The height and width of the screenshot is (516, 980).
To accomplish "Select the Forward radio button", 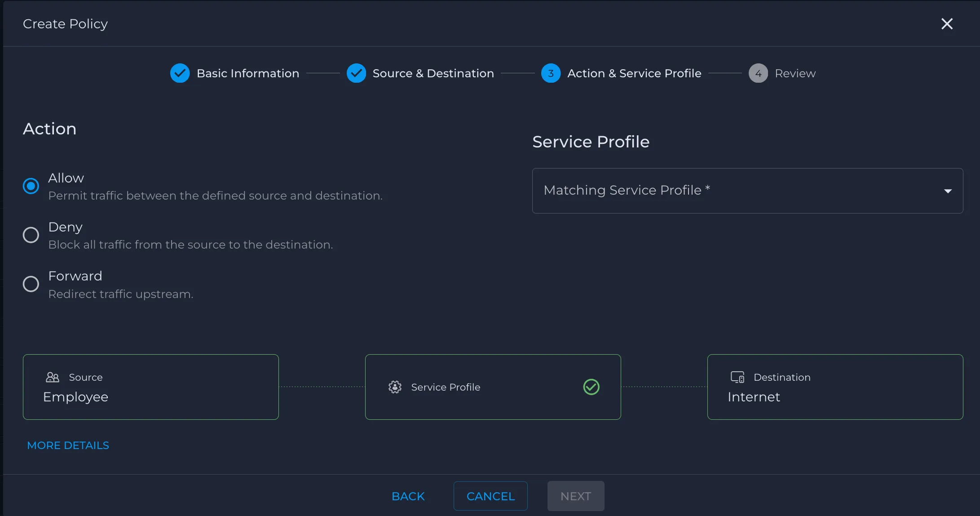I will pyautogui.click(x=31, y=284).
